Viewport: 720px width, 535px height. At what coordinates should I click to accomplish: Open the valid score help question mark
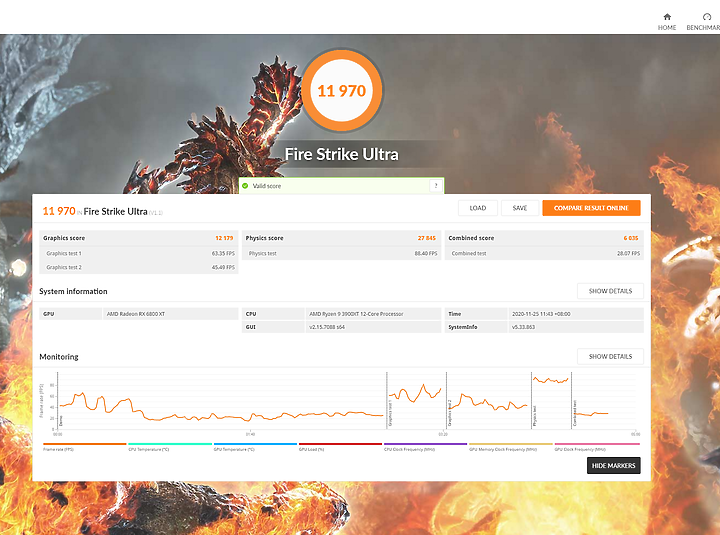(436, 186)
